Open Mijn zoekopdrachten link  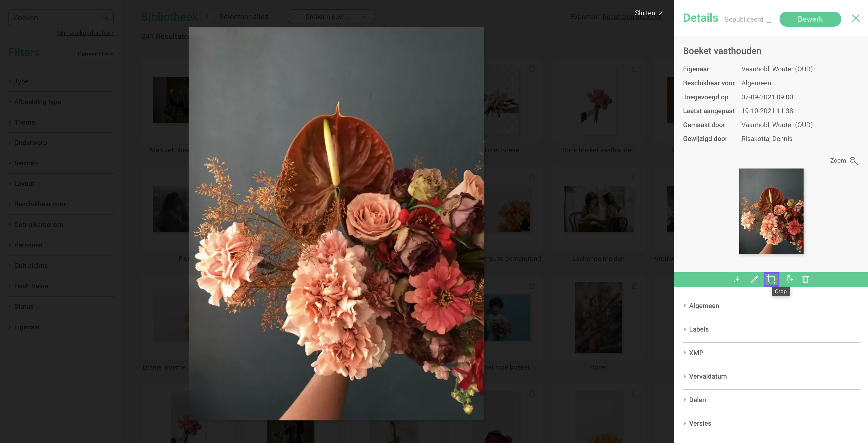85,33
